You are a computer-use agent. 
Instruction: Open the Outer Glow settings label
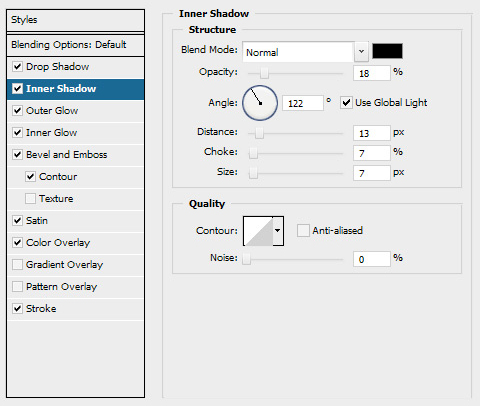pyautogui.click(x=52, y=111)
